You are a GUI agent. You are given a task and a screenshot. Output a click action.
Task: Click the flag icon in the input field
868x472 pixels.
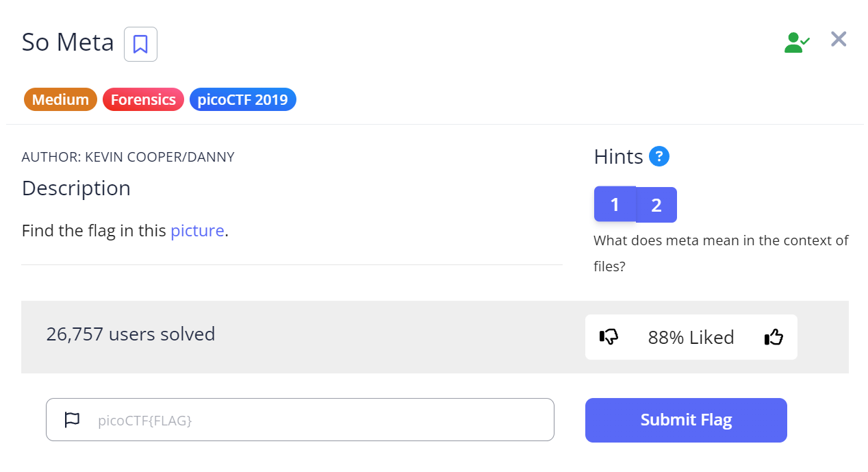(x=72, y=420)
